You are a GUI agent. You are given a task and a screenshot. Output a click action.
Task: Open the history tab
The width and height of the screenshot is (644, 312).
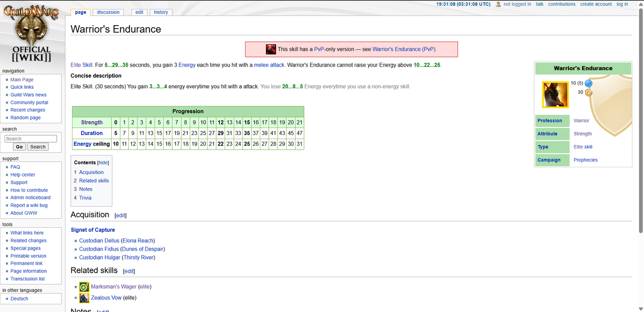pos(161,12)
